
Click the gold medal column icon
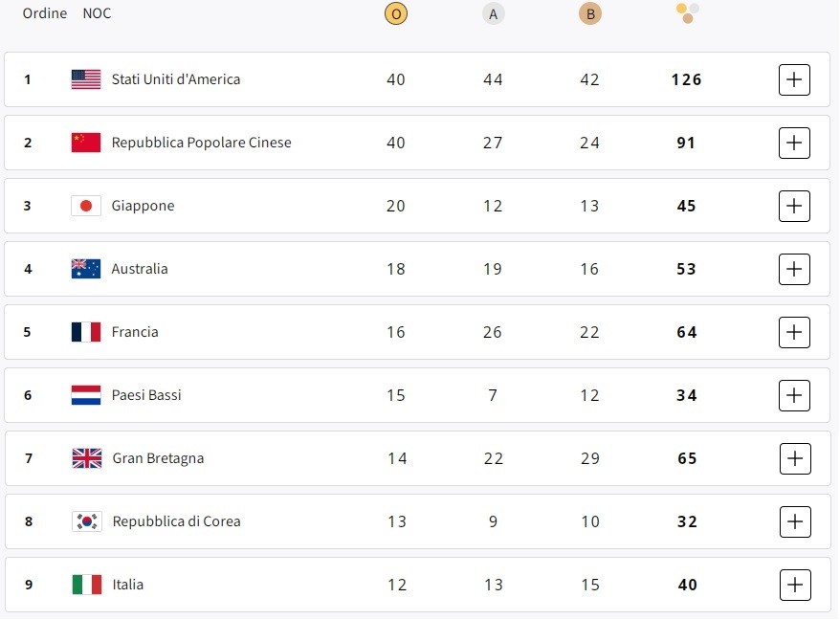point(395,13)
